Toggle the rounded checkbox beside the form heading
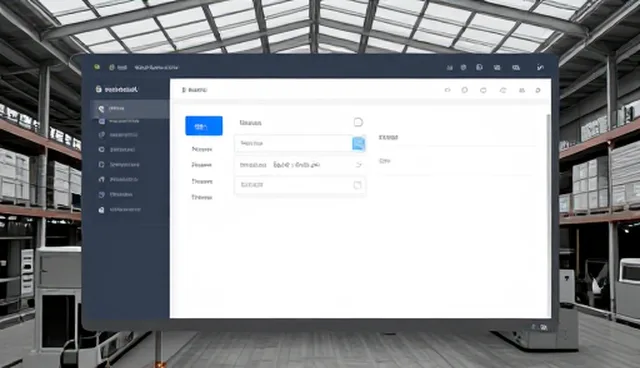Screen dimensions: 640x368 358,122
